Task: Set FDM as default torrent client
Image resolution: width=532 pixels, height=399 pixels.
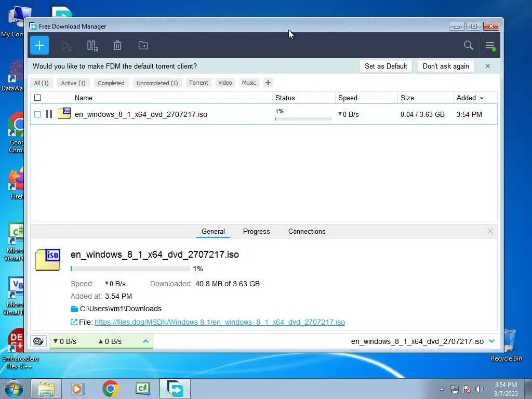Action: tap(386, 66)
